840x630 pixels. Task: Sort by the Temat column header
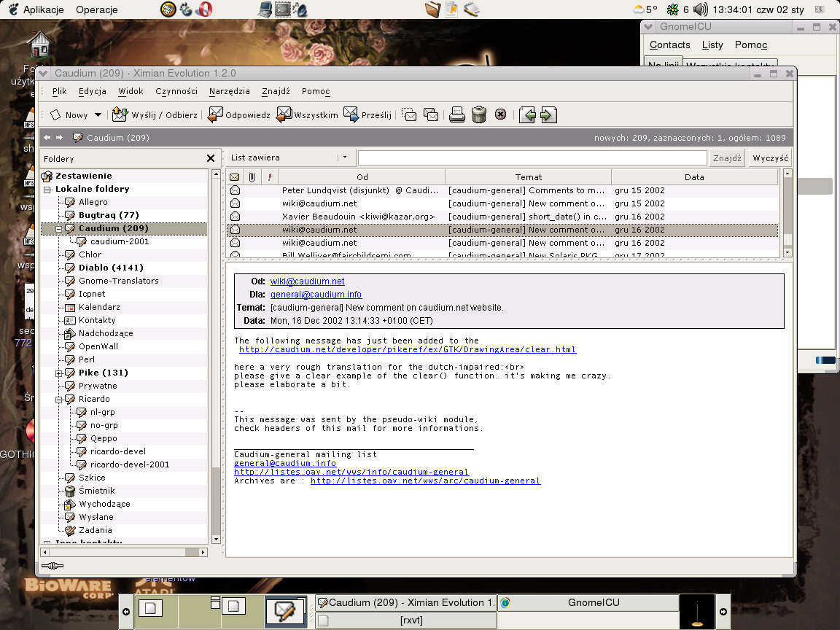[x=528, y=177]
